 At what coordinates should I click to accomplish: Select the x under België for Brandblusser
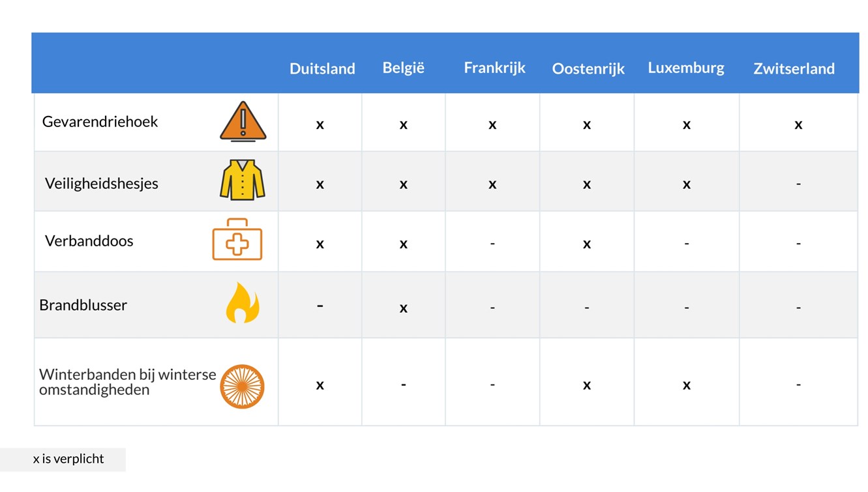(x=403, y=308)
